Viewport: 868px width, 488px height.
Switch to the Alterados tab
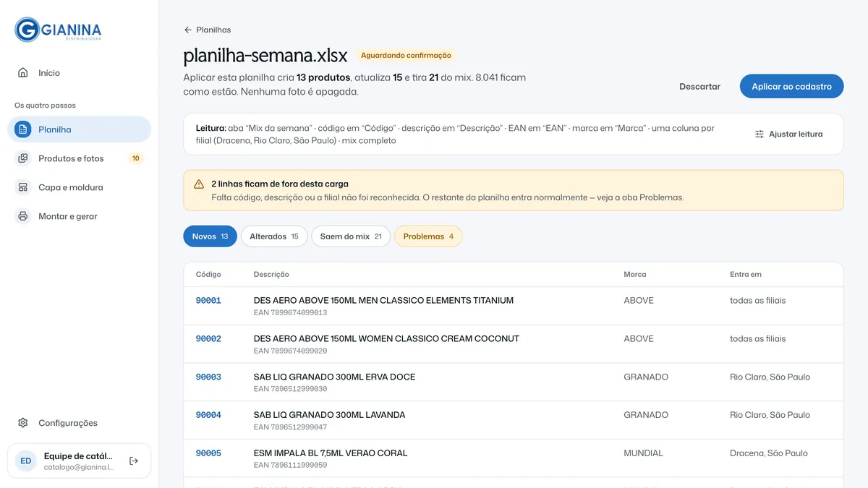(274, 236)
